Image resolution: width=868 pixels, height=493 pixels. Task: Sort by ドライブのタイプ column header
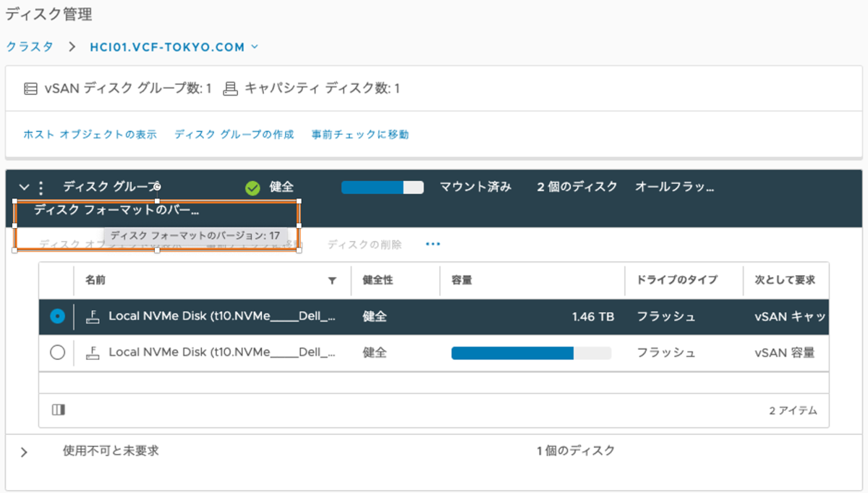coord(677,279)
